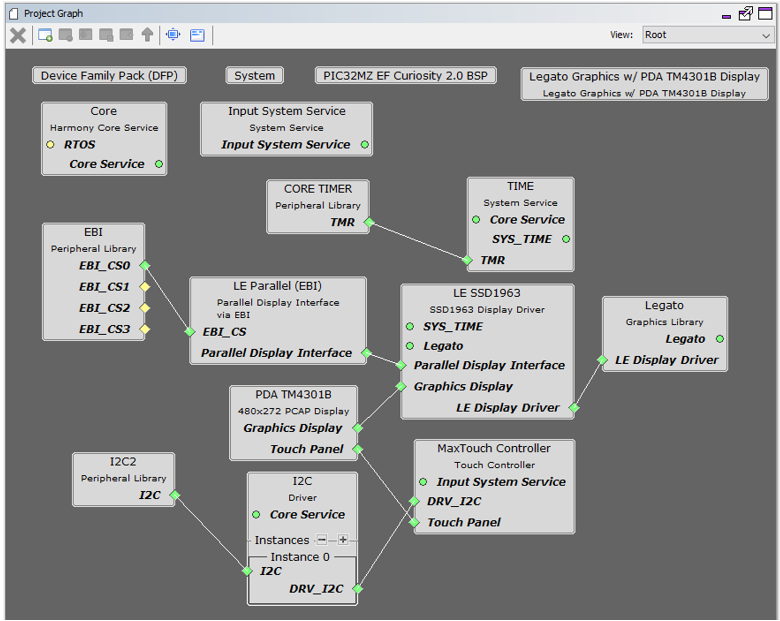Click the Core Service circle on I2C Driver

tap(256, 515)
